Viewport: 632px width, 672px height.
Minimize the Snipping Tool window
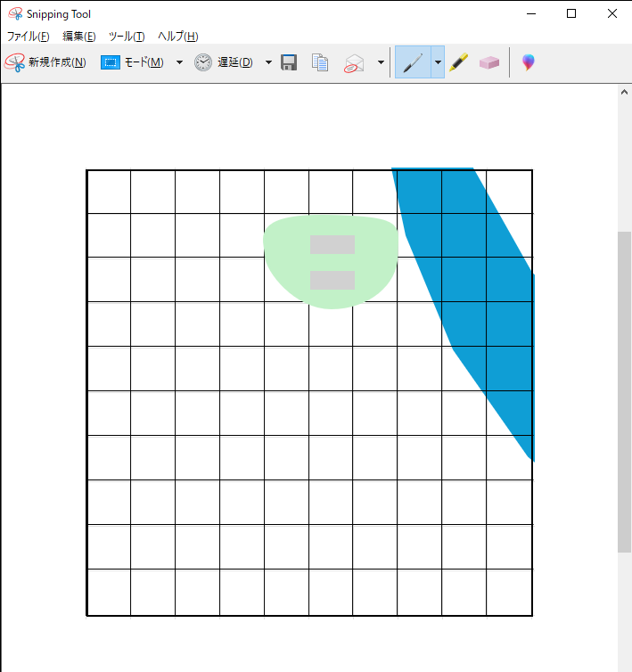(x=531, y=13)
